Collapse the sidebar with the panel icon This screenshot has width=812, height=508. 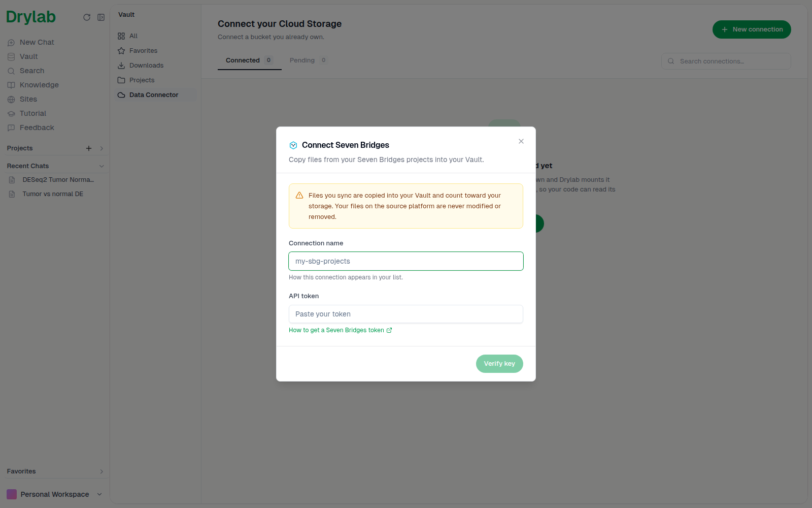101,17
